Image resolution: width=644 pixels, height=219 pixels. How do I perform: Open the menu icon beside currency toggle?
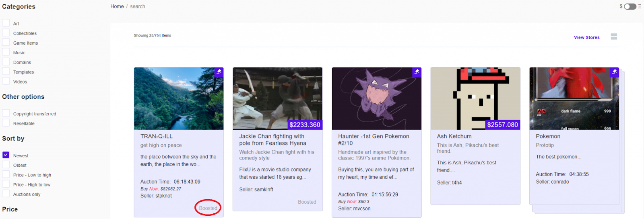tap(640, 6)
